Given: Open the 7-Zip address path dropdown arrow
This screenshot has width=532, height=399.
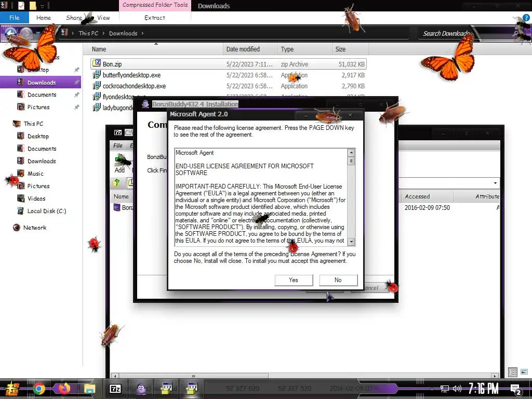Looking at the screenshot, I should click(495, 183).
